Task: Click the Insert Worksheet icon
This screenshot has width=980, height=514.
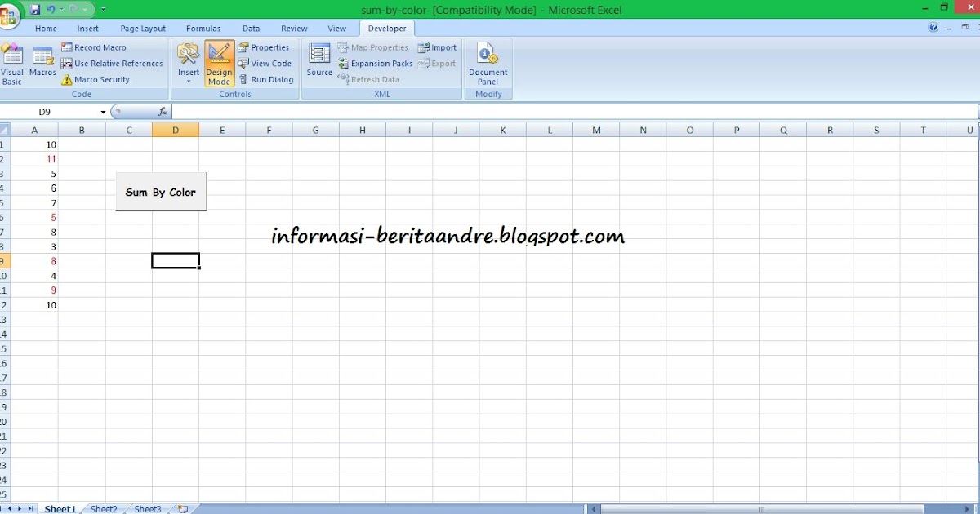Action: tap(182, 508)
